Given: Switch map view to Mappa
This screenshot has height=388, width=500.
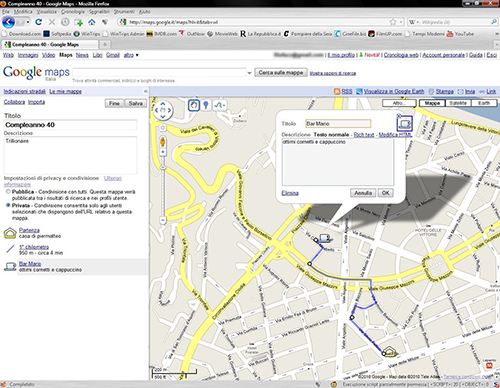Looking at the screenshot, I should pos(432,103).
